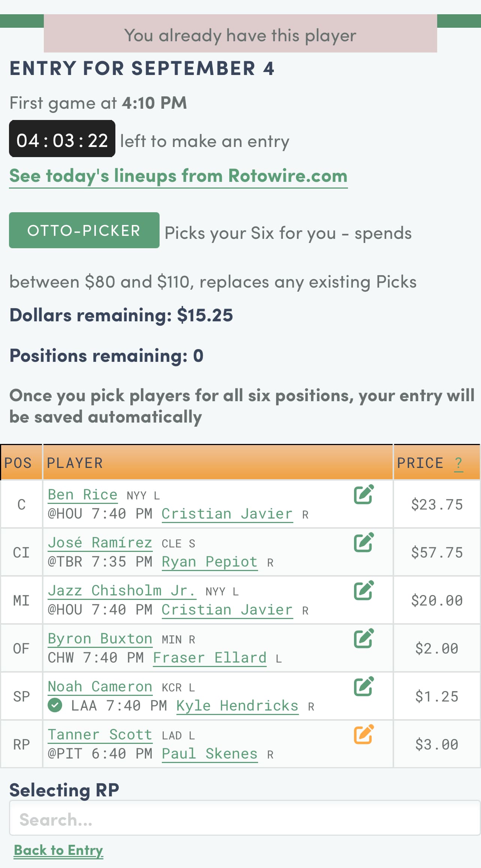Open Ryan Pepiot pitcher page
This screenshot has height=868, width=481.
(x=209, y=562)
